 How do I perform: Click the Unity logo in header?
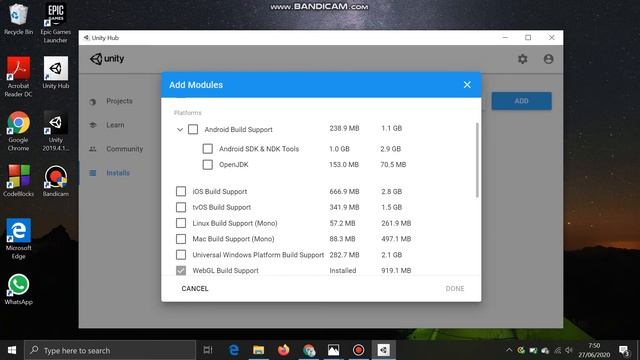click(x=107, y=59)
